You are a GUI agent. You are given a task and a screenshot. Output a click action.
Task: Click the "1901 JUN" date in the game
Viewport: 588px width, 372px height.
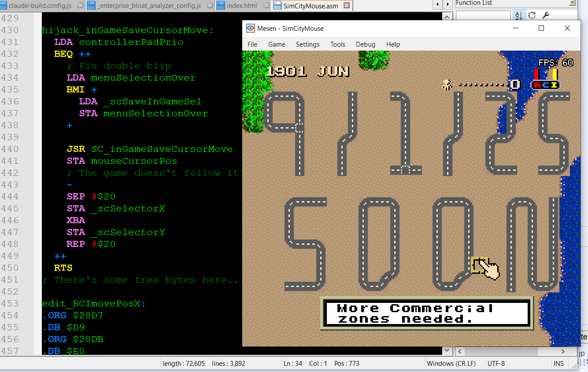click(x=308, y=71)
